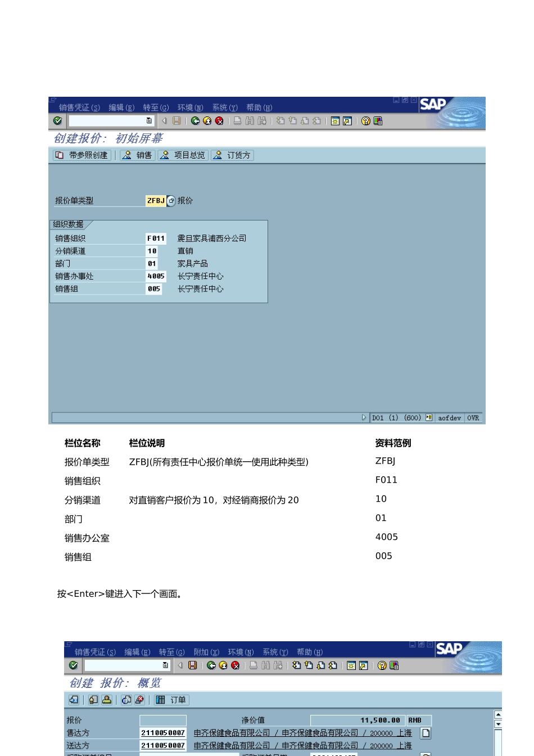
Task: Click 销售组 field containing 005
Action: click(x=154, y=289)
